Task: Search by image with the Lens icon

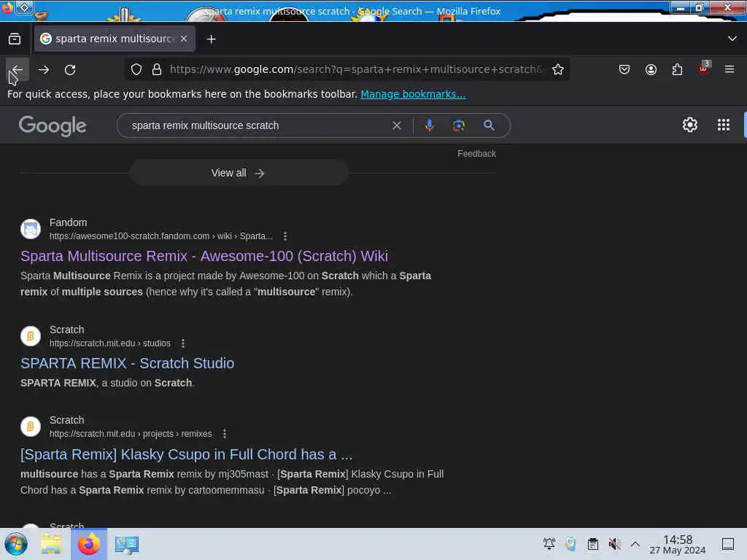Action: pyautogui.click(x=459, y=125)
